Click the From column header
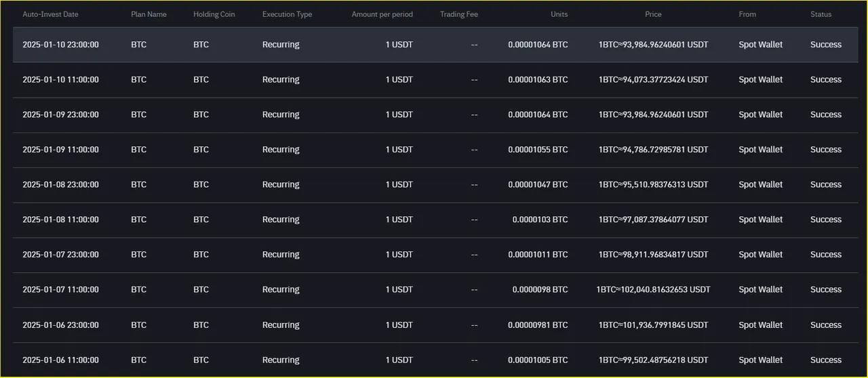 [747, 14]
